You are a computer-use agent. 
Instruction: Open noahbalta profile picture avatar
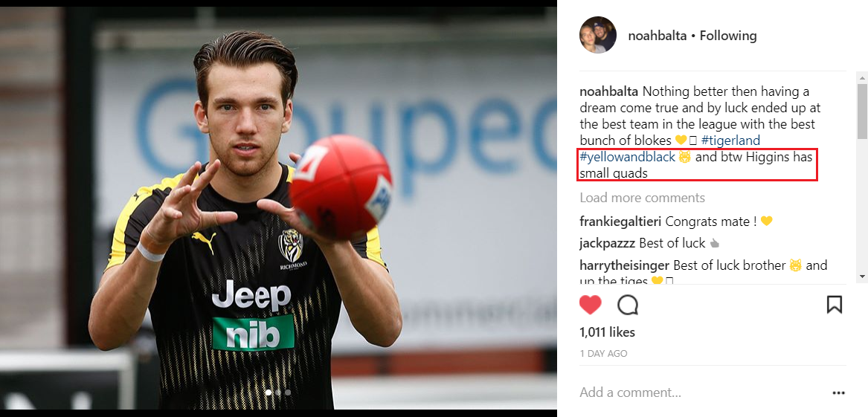(598, 35)
